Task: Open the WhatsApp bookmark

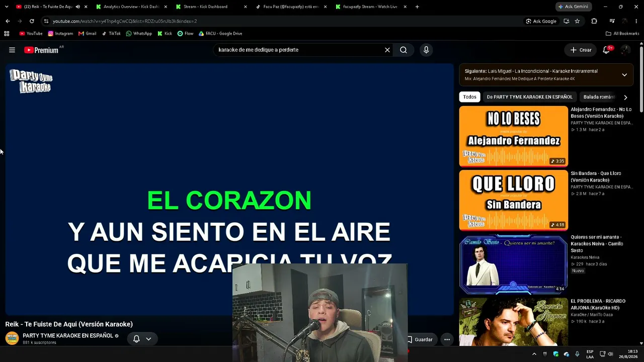Action: pos(139,34)
